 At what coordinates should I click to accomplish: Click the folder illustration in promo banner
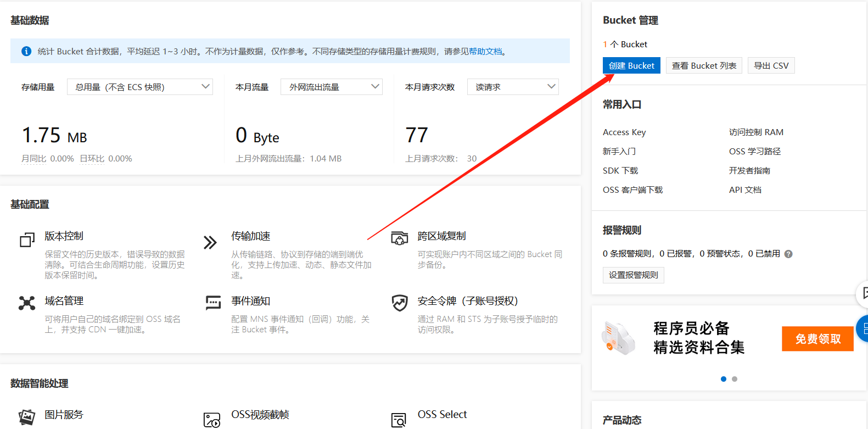pyautogui.click(x=618, y=337)
